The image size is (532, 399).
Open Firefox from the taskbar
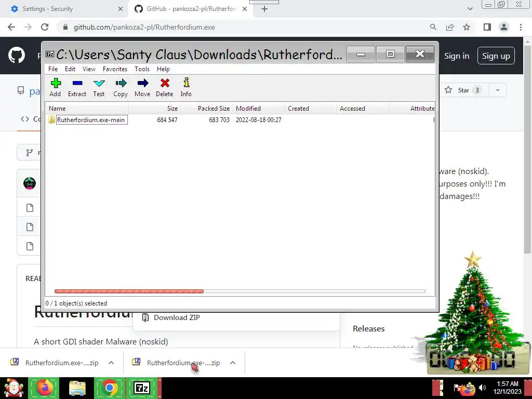(x=44, y=388)
